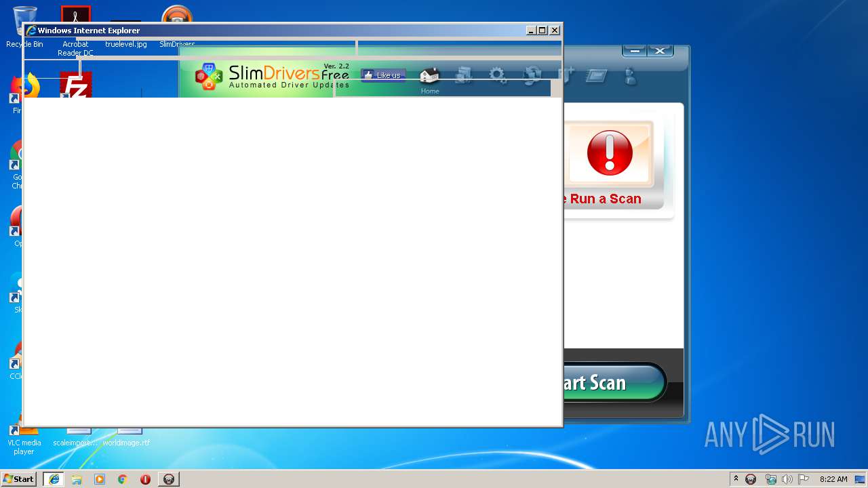
Task: Select the Recycle Bin desktop icon
Action: click(24, 27)
